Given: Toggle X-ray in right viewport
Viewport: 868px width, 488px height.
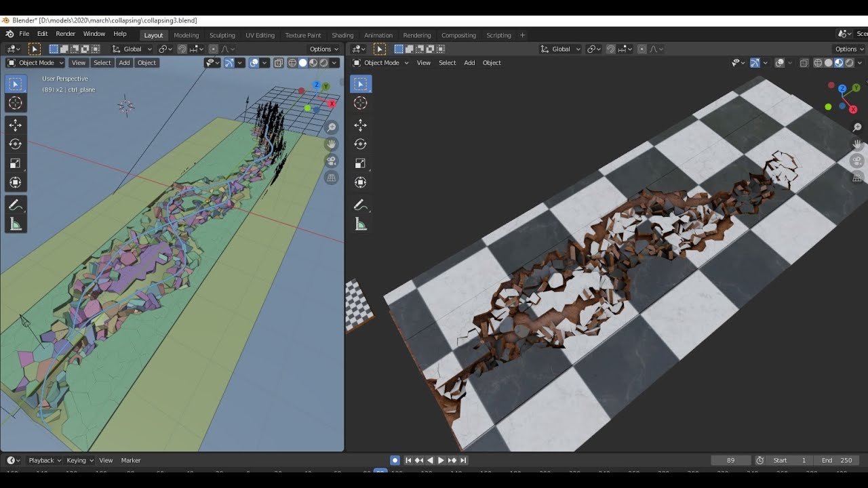Looking at the screenshot, I should tap(804, 62).
